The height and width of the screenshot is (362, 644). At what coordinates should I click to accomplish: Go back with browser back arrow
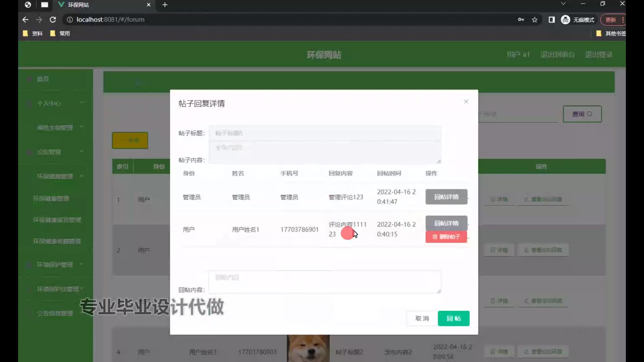(x=25, y=20)
